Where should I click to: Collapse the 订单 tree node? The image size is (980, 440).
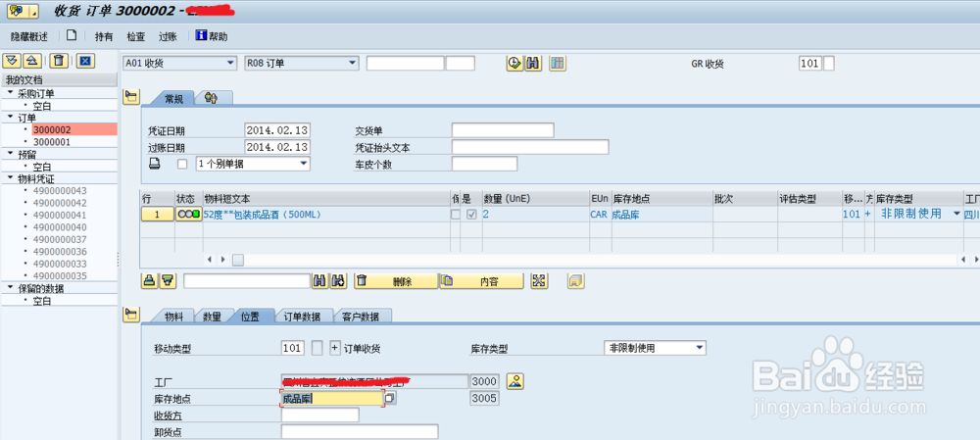coord(10,117)
